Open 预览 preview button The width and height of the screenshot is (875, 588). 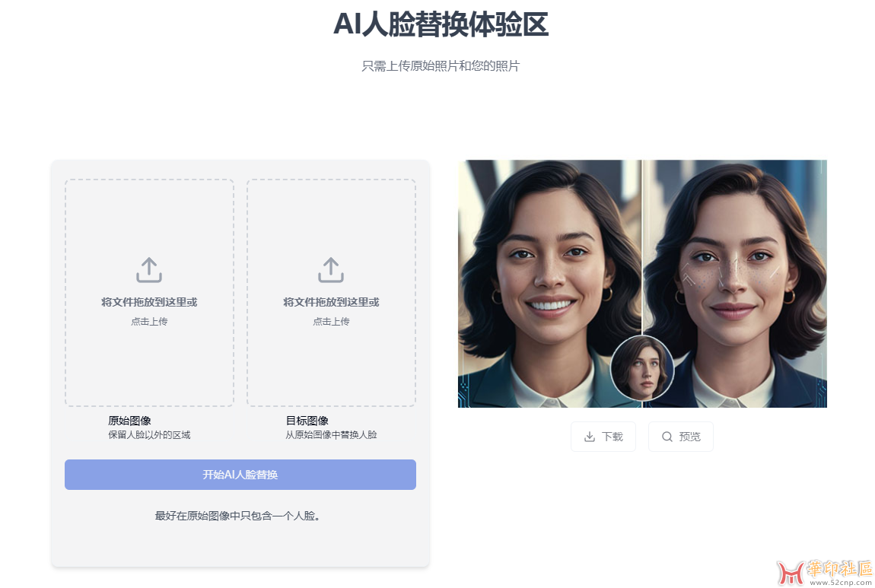point(681,437)
